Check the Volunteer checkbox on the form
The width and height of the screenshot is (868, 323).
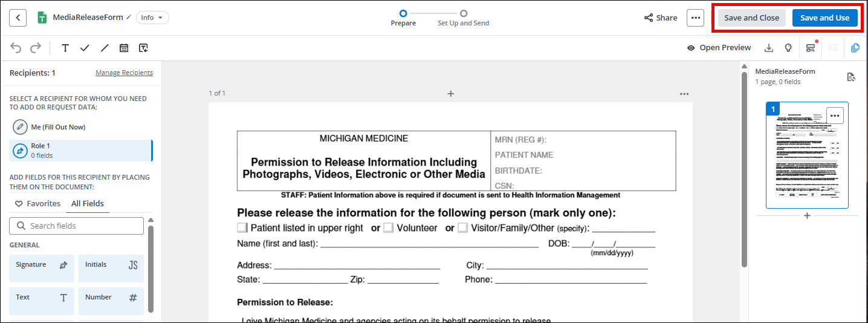[x=389, y=228]
